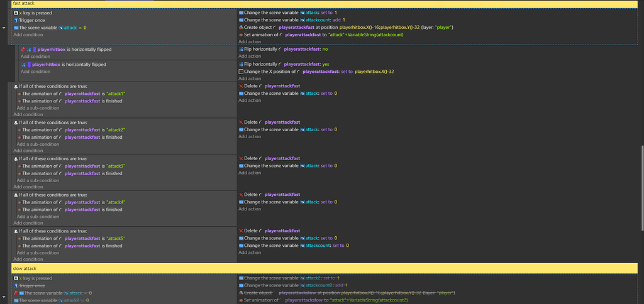
Task: Click the Create object playerattackfast action icon
Action: coord(241,28)
